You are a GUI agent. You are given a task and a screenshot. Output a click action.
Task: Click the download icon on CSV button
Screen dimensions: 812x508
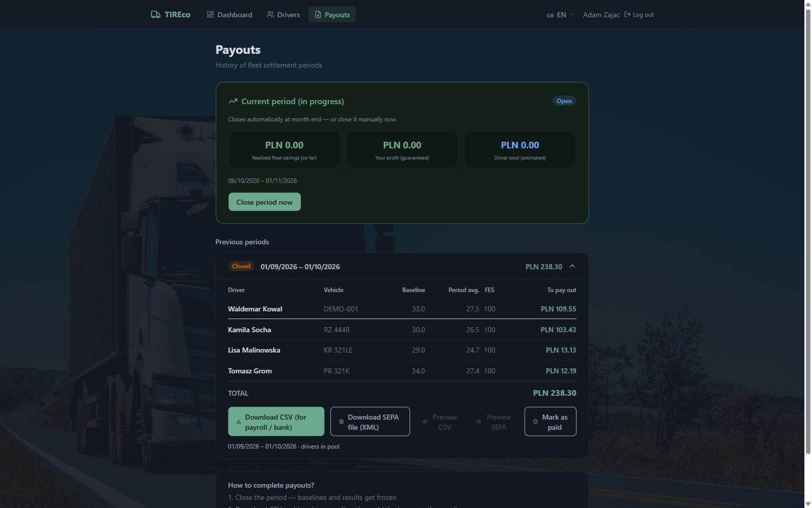239,422
